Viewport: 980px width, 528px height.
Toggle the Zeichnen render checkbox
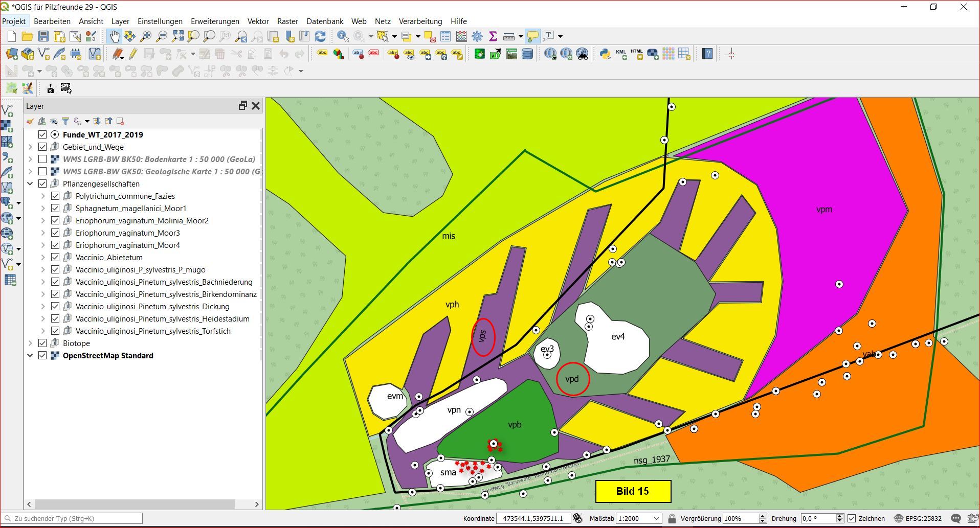click(x=852, y=518)
